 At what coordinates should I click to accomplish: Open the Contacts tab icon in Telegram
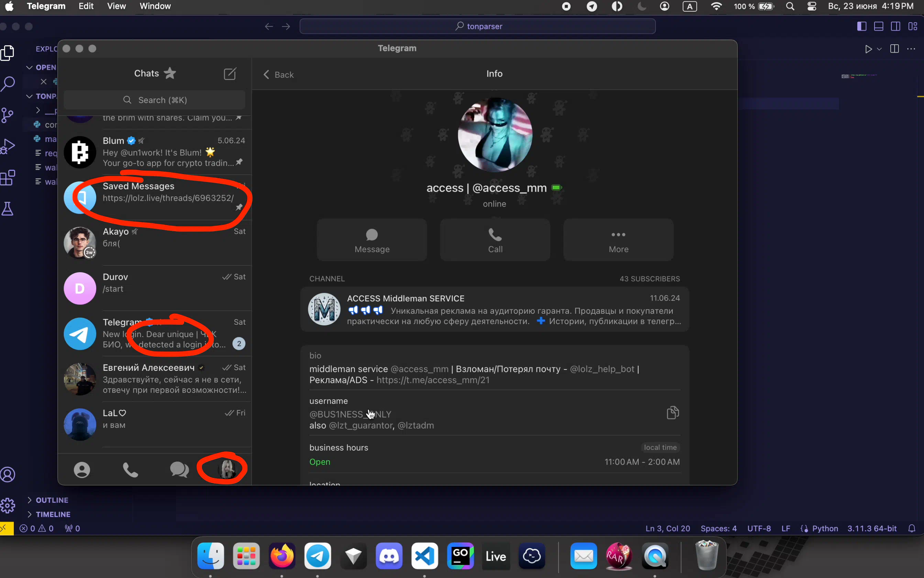[82, 470]
